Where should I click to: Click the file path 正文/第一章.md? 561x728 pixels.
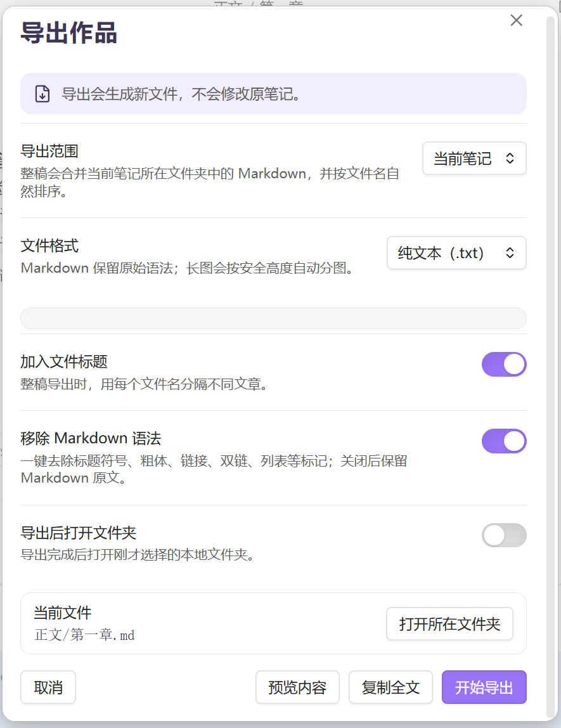pos(84,635)
